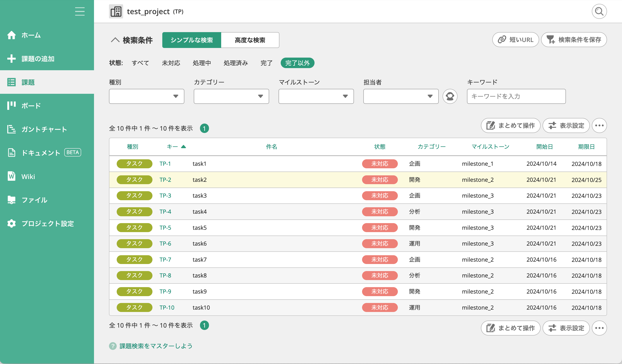
Task: Open project settings (プロジェクト設定) gear item
Action: 47,224
